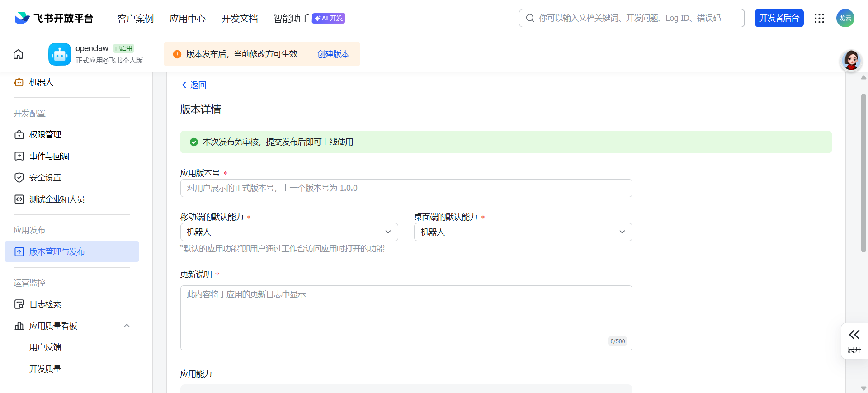Click the openclaw robot app icon
Image resolution: width=868 pixels, height=393 pixels.
[x=60, y=54]
